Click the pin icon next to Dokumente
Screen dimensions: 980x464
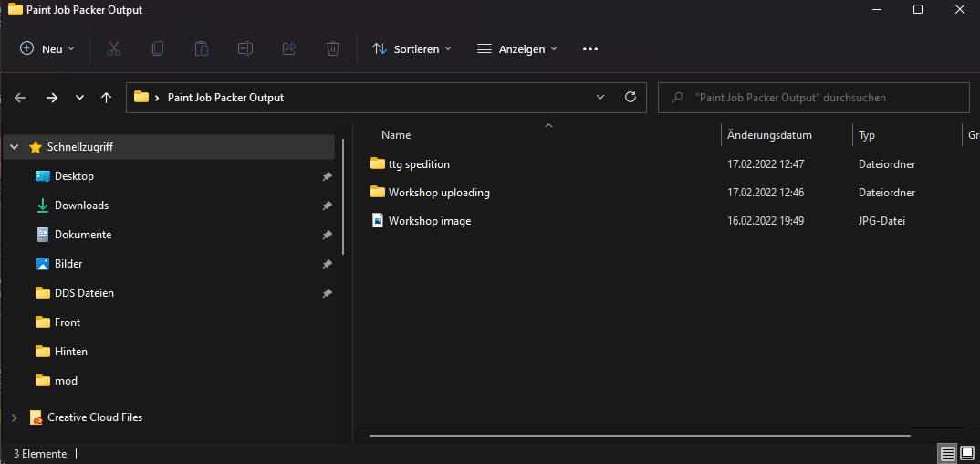coord(327,235)
